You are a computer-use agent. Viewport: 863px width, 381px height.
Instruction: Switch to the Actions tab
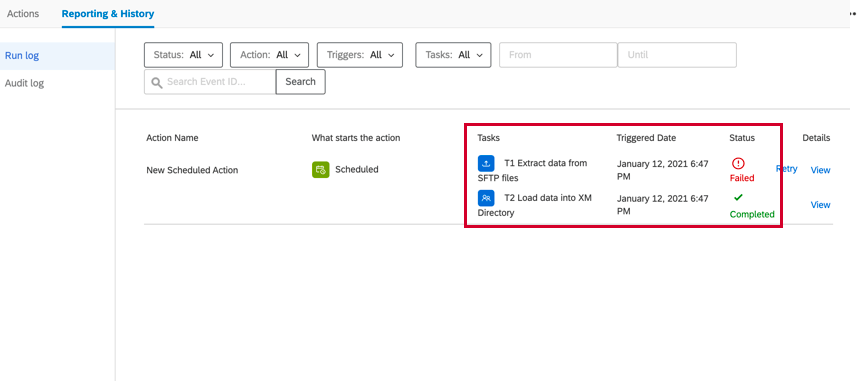point(23,14)
